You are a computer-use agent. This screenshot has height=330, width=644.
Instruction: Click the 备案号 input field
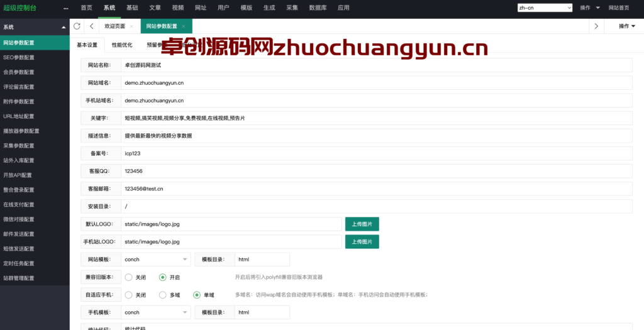[377, 153]
